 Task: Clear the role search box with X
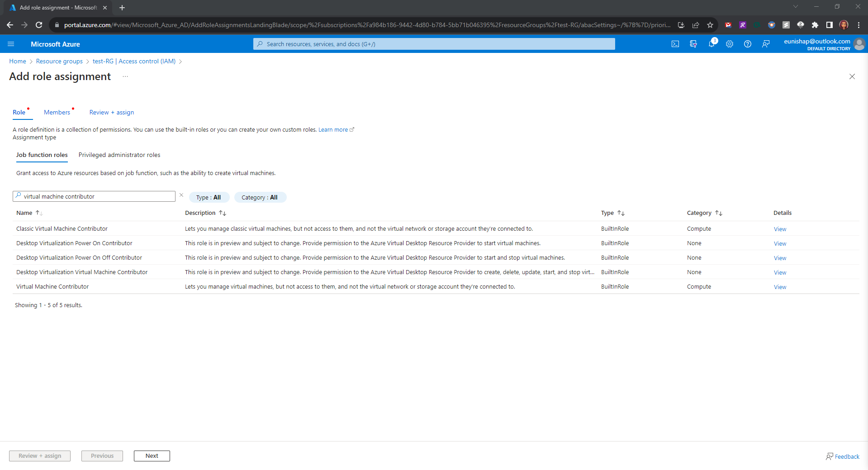(x=181, y=195)
